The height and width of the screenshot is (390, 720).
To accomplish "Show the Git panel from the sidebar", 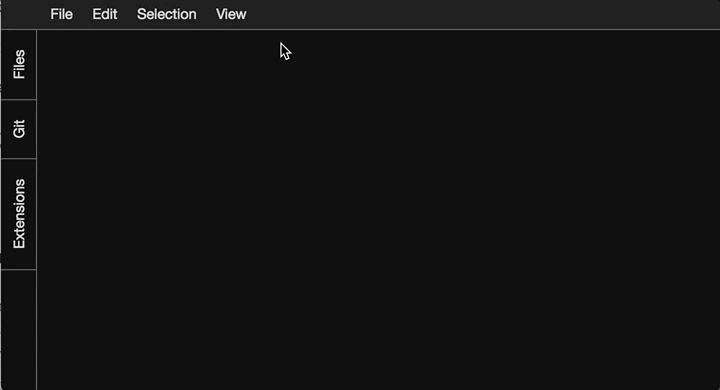I will 19,129.
